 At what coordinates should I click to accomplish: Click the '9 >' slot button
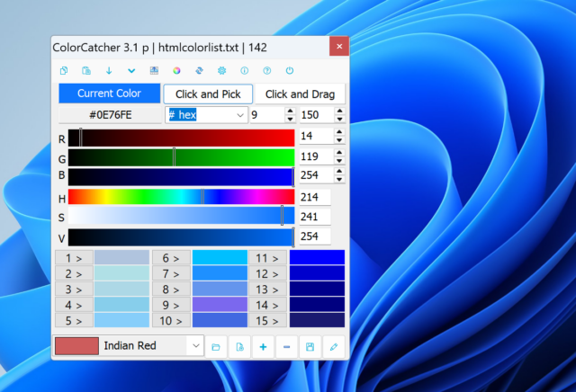coord(171,305)
